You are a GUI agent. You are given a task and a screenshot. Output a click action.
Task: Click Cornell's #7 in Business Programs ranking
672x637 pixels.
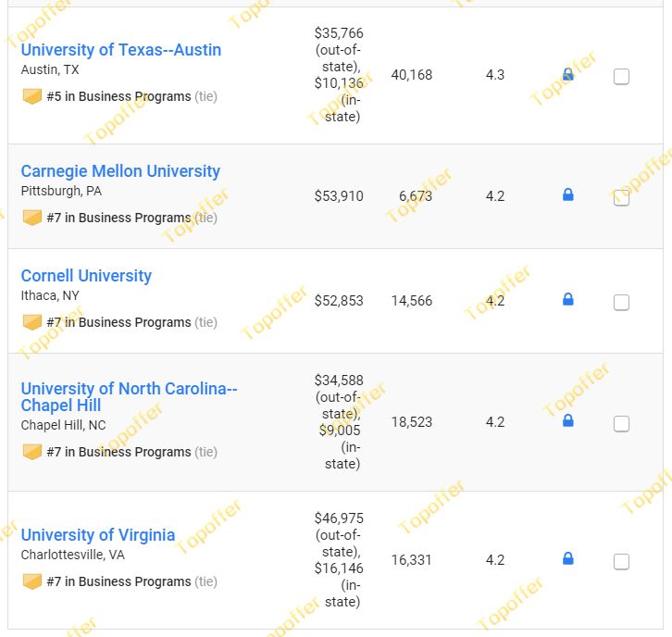tap(118, 322)
